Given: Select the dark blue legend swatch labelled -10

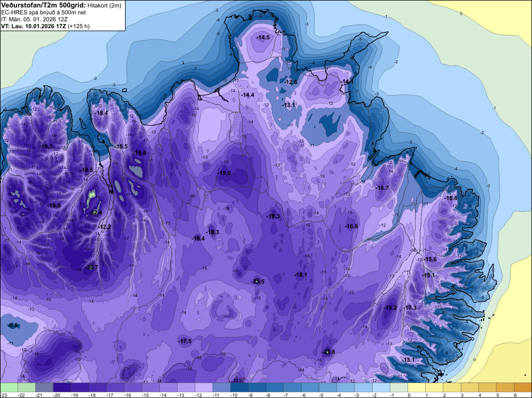Looking at the screenshot, I should coord(239,387).
